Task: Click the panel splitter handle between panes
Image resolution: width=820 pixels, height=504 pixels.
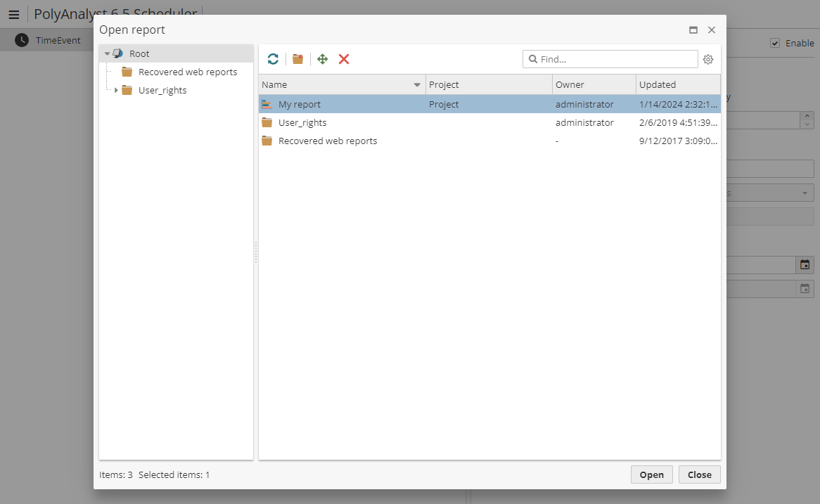Action: click(256, 252)
